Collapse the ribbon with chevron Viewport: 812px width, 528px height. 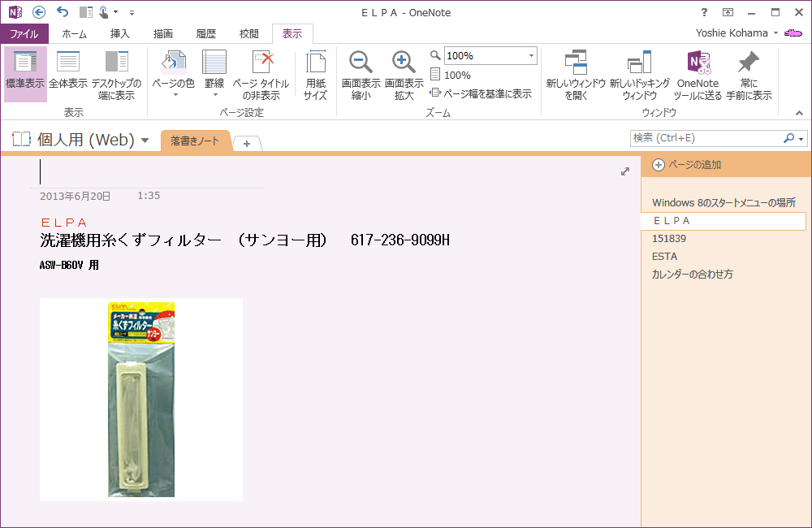coord(799,113)
